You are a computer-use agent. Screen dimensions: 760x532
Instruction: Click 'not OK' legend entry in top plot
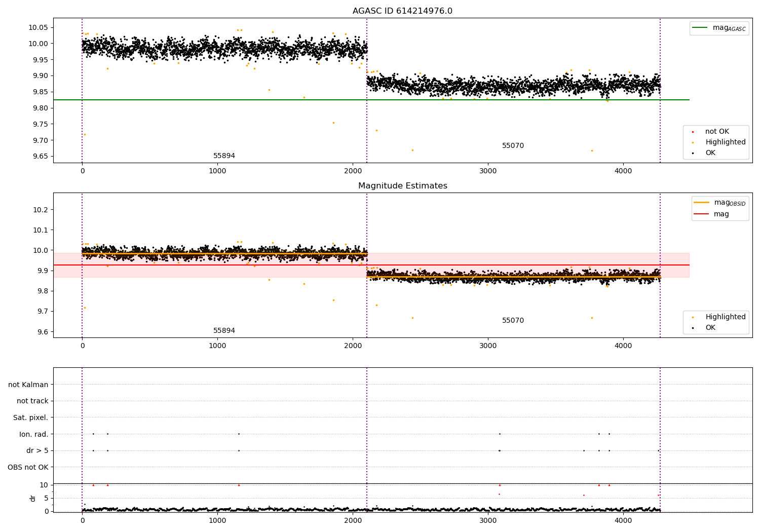click(x=710, y=132)
